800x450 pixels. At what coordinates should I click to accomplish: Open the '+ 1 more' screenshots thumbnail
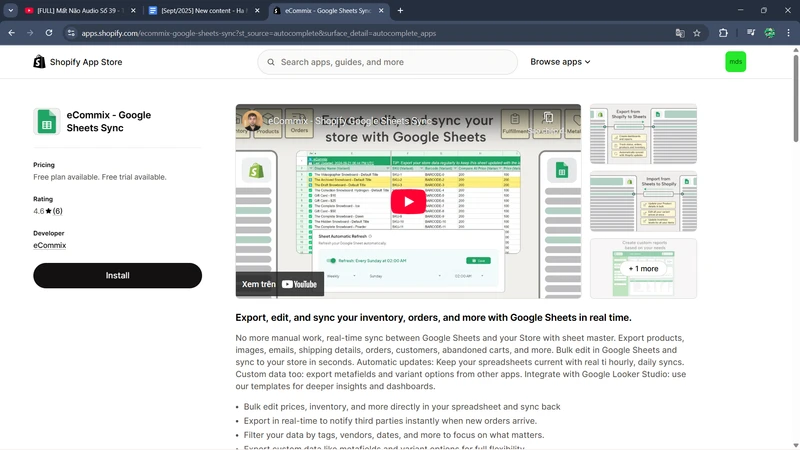tap(643, 268)
